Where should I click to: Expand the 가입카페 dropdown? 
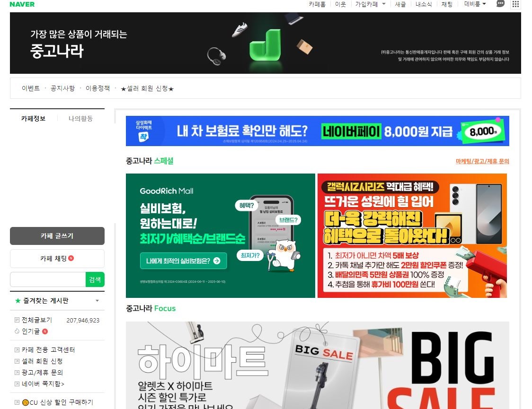(383, 4)
